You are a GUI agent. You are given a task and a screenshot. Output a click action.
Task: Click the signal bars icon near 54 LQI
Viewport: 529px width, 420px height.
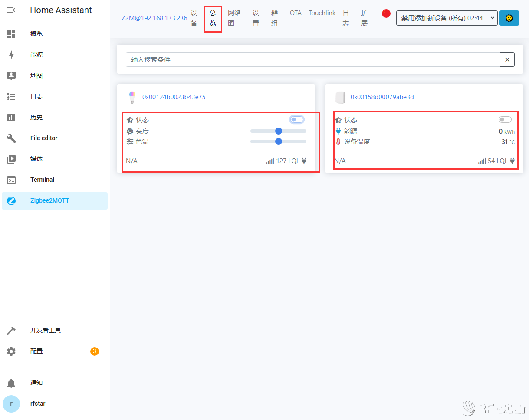[x=482, y=161]
